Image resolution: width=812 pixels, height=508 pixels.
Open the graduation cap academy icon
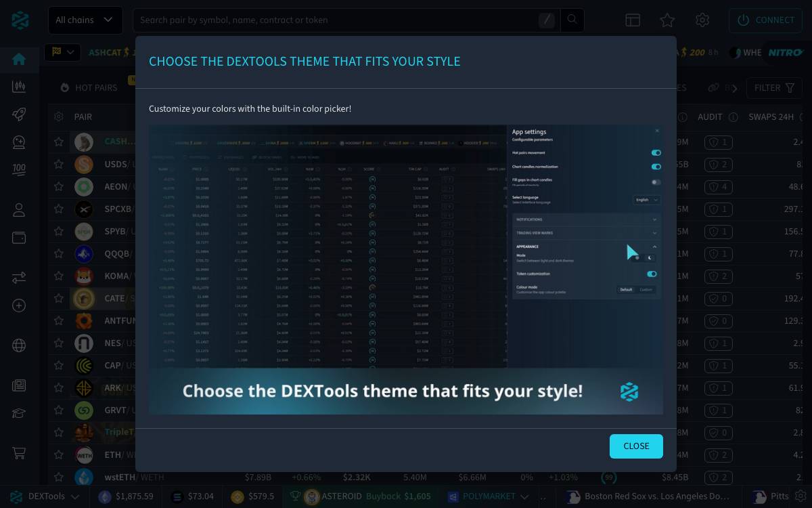coord(19,413)
